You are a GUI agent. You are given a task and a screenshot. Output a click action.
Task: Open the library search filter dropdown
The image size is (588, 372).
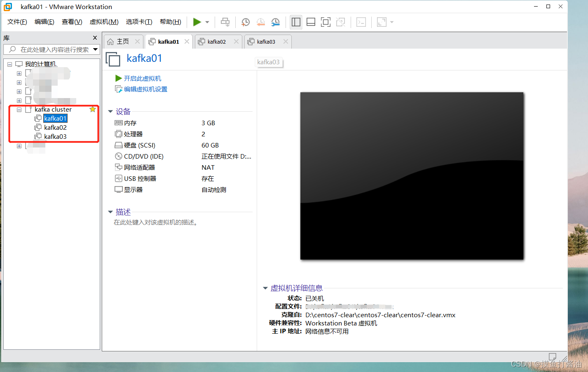(x=96, y=49)
